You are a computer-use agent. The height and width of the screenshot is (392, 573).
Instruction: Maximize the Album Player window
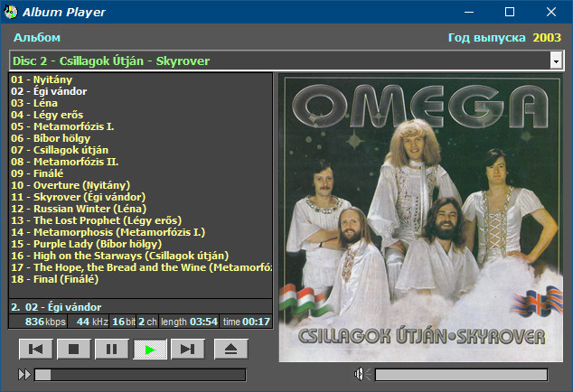510,12
